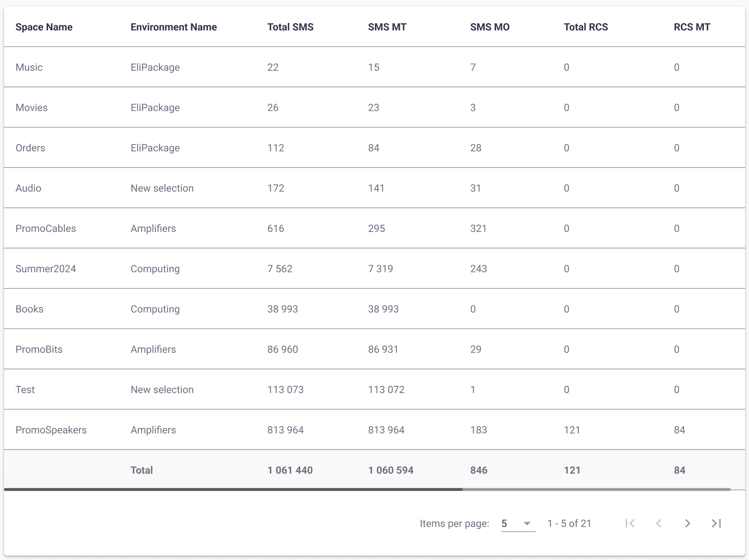Click SMS MT value 7 319
The height and width of the screenshot is (560, 749).
[x=380, y=269]
